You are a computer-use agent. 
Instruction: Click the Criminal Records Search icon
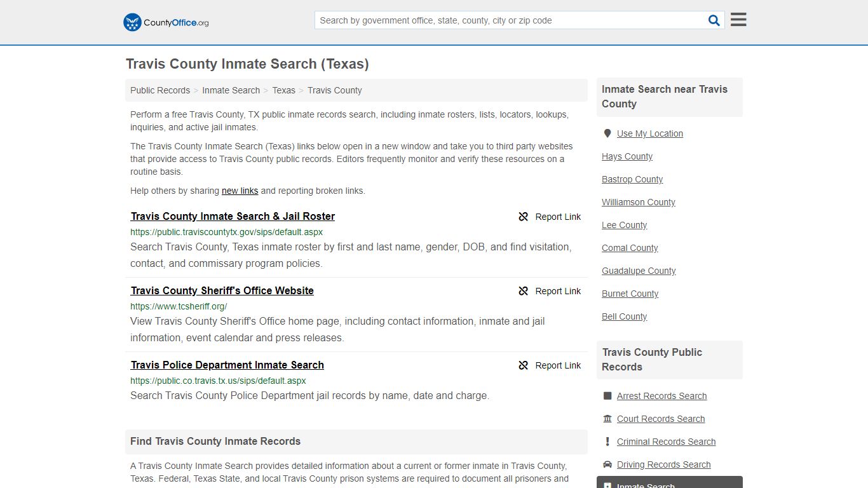(607, 442)
